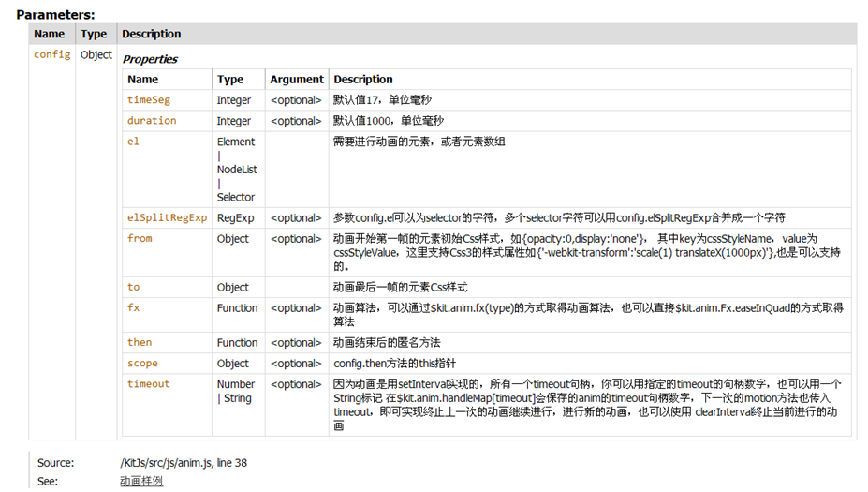This screenshot has width=868, height=492.
Task: Click the Source: label
Action: [55, 463]
